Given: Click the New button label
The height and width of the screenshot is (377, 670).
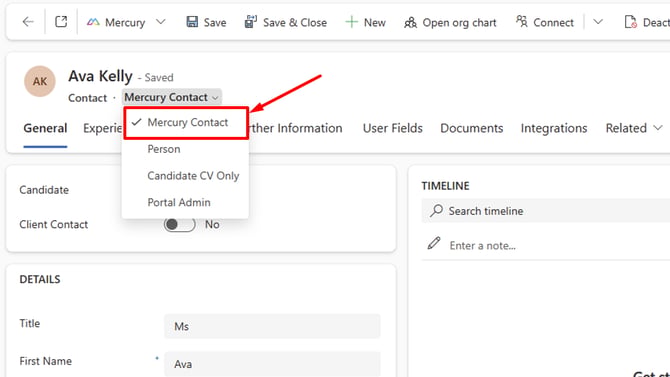Looking at the screenshot, I should coord(375,23).
